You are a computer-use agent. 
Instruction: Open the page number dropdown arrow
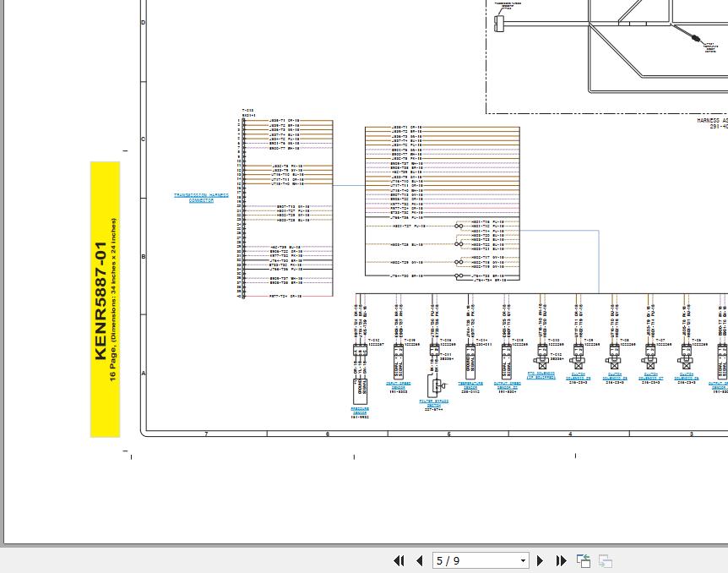(x=522, y=560)
